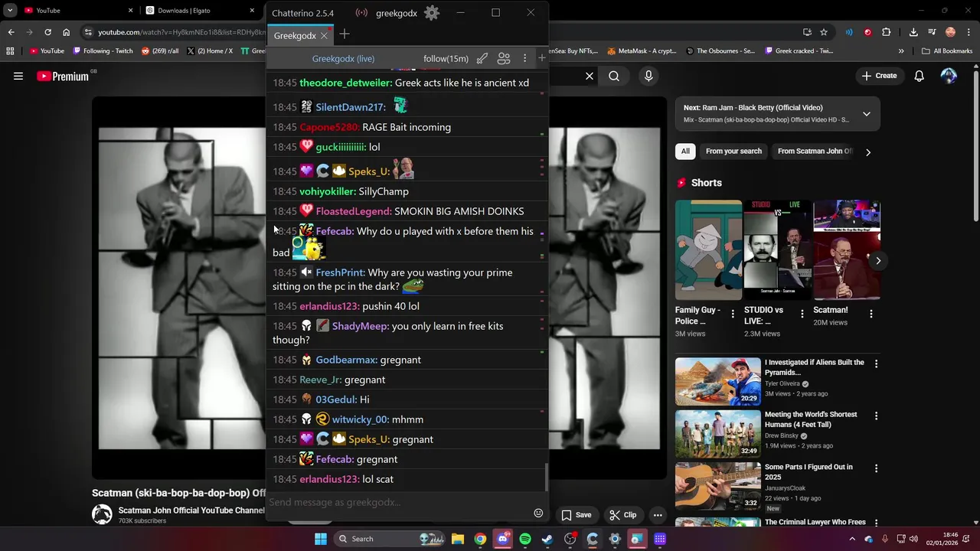980x551 pixels.
Task: Click the Chatterino streamer mode broadcast icon
Action: [x=361, y=13]
